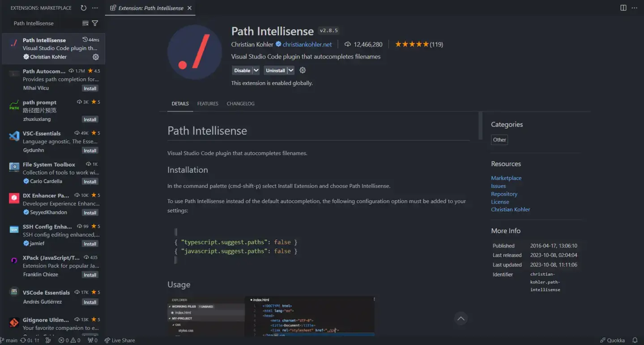Click the 12,466,280 install count

click(363, 44)
